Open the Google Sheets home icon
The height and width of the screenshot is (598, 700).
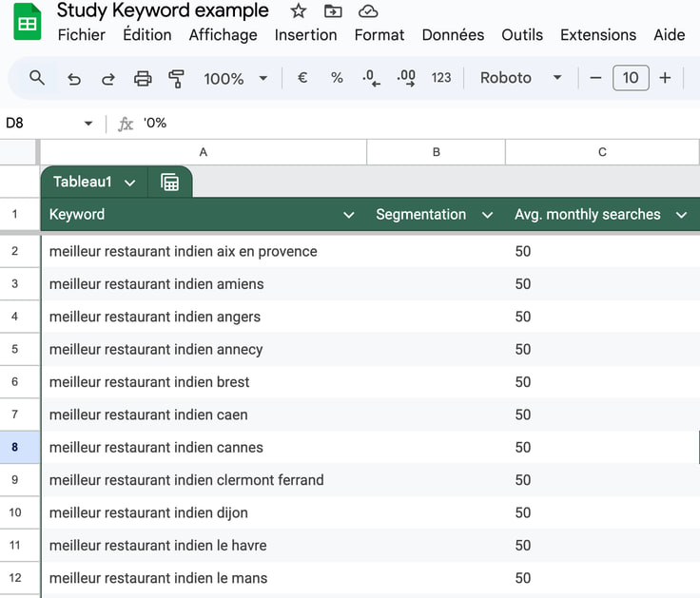tap(28, 22)
